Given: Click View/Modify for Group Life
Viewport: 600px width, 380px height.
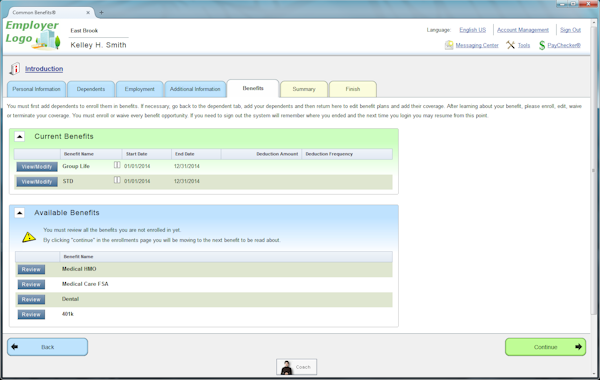Looking at the screenshot, I should [37, 167].
